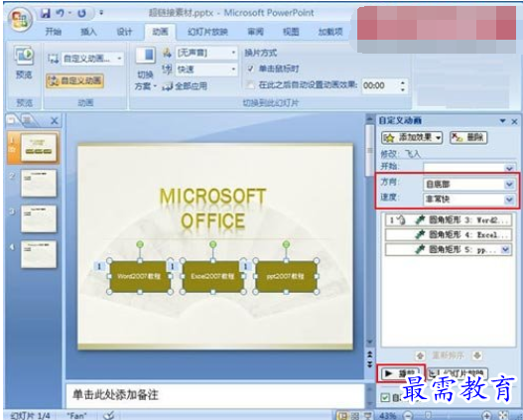The image size is (523, 420).
Task: Click green rotation handle above Excel2007 shape
Action: (212, 244)
